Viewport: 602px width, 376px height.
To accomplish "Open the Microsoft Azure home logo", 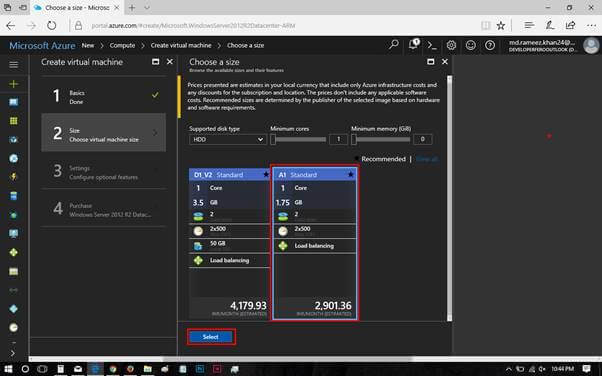I will coord(42,46).
